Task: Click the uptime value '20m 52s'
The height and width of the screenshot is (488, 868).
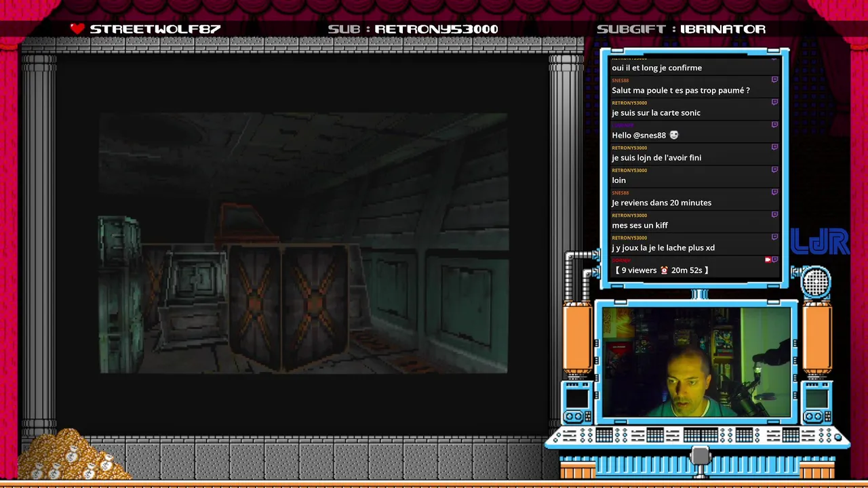Action: coord(687,270)
